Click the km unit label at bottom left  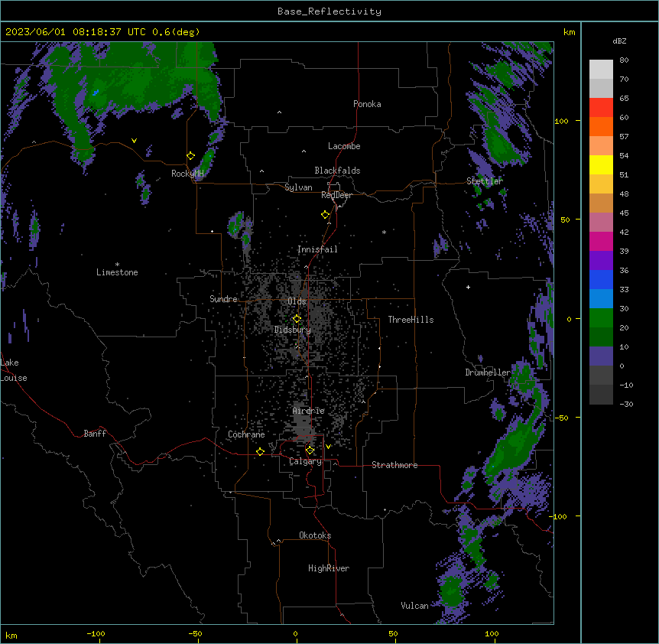coord(11,635)
